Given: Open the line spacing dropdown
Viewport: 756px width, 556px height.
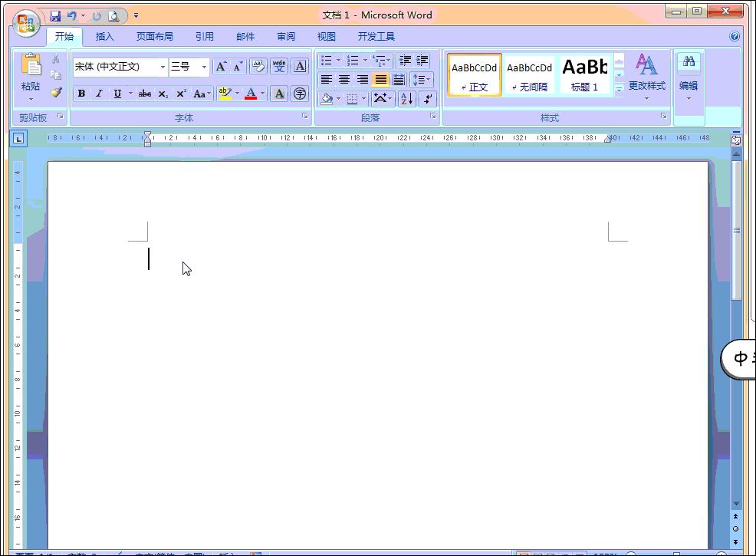Looking at the screenshot, I should coord(422,80).
